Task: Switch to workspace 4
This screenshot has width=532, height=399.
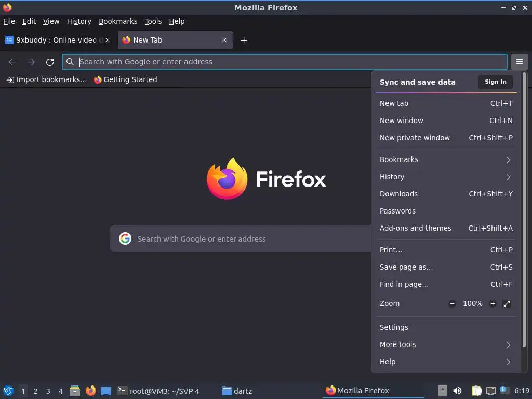Action: click(x=61, y=391)
